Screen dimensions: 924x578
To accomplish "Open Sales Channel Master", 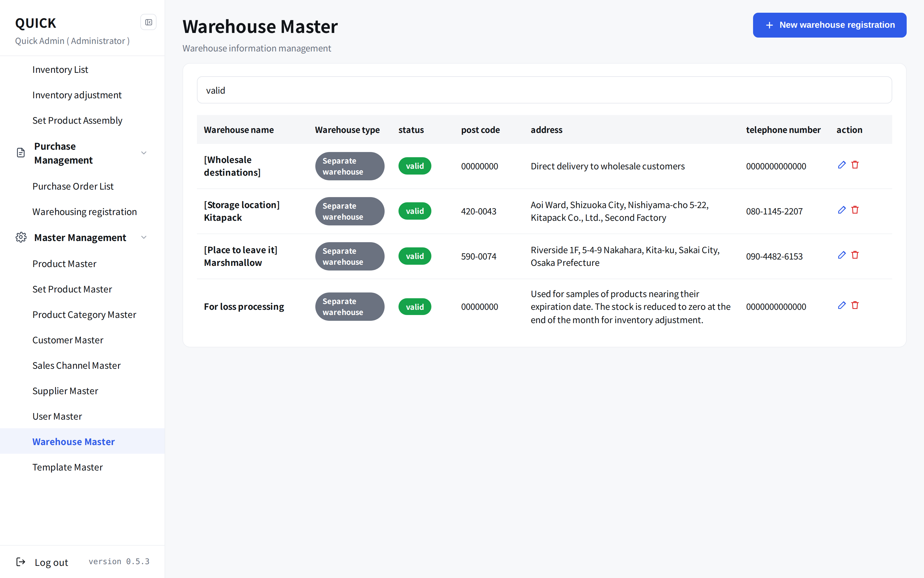I will 77,366.
